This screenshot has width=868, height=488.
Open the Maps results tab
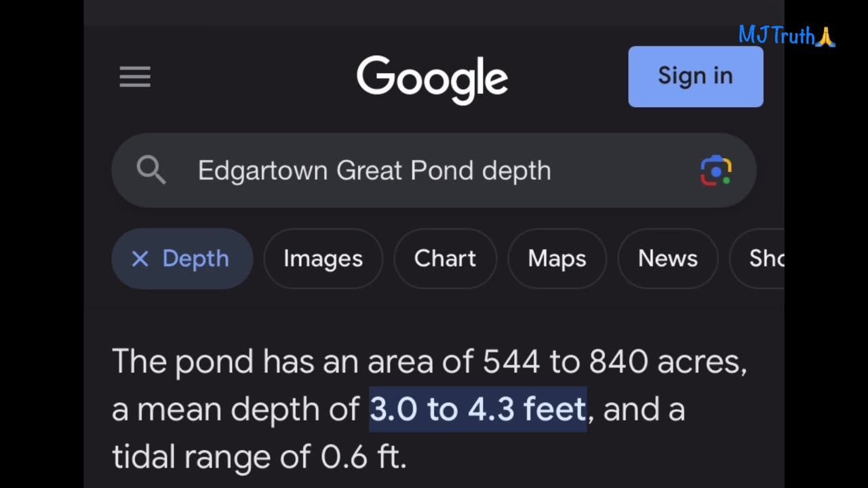click(557, 259)
